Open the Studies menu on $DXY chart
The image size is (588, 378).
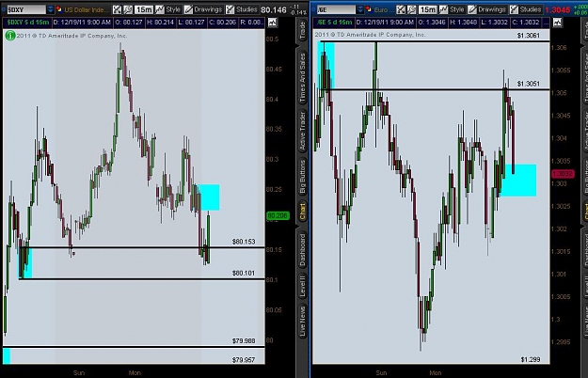coord(242,9)
